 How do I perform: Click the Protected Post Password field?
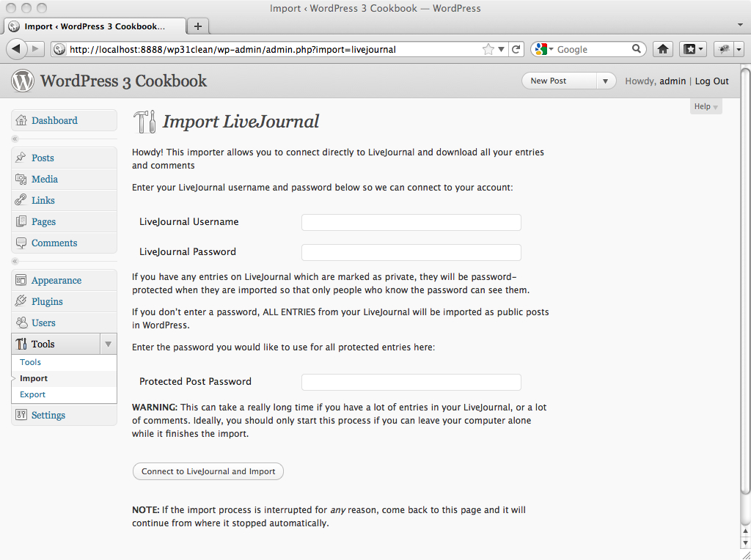[411, 382]
